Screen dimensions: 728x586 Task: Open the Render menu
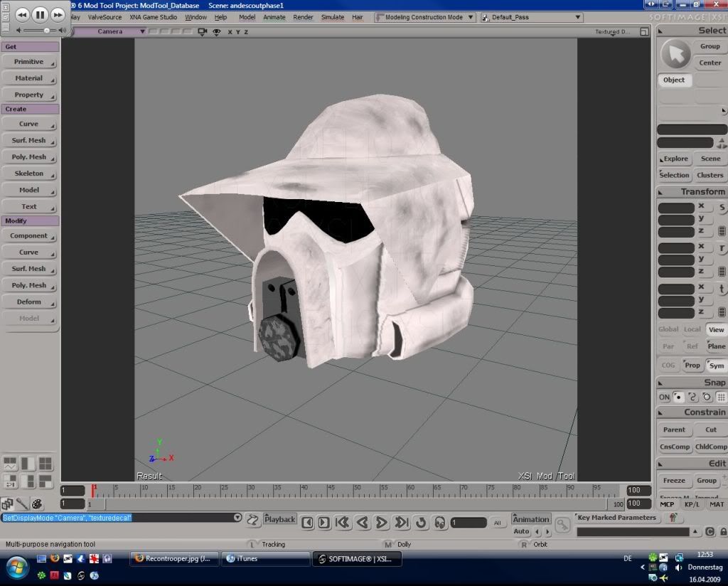pos(303,17)
